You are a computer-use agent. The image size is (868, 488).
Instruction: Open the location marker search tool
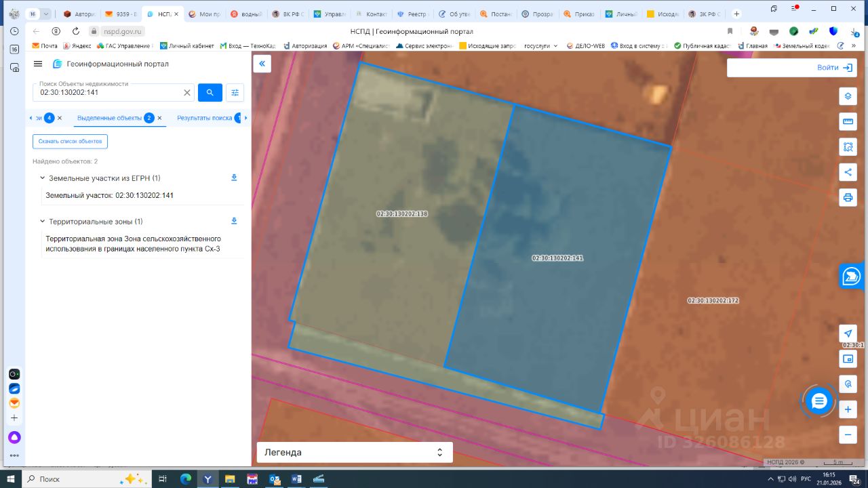coord(848,384)
